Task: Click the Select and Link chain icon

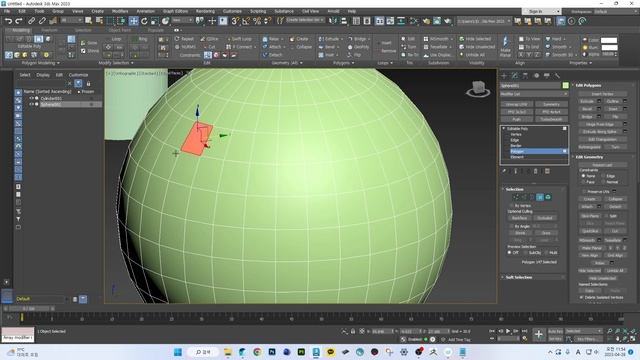Action: coord(31,21)
